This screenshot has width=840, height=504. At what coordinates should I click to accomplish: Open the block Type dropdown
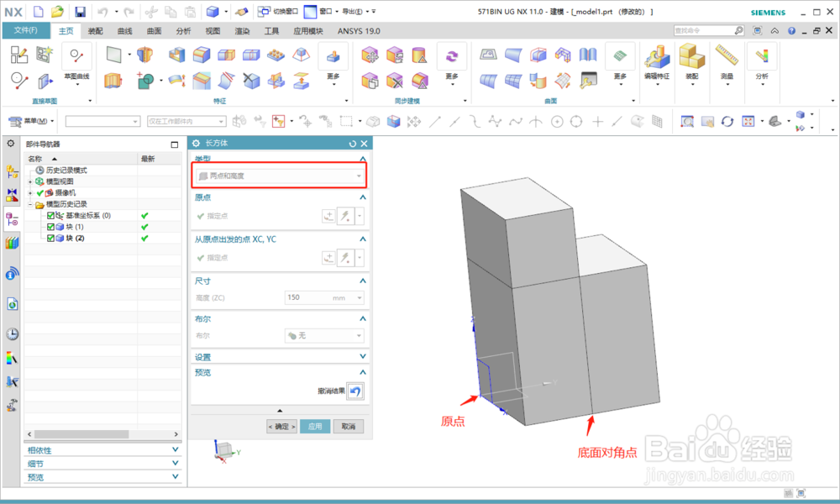pos(280,176)
